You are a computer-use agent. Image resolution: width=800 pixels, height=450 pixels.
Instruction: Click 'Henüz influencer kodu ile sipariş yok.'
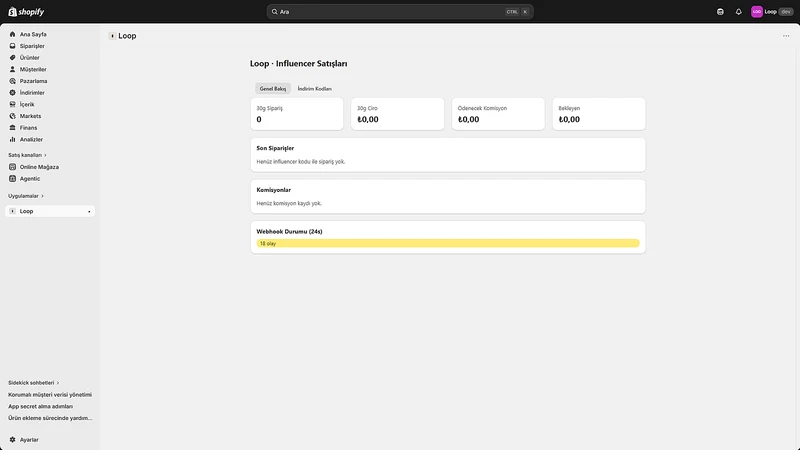(301, 162)
